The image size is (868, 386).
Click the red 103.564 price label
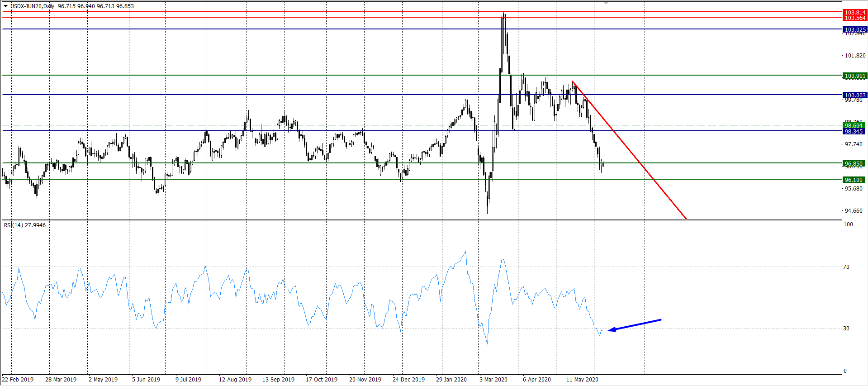tap(854, 18)
